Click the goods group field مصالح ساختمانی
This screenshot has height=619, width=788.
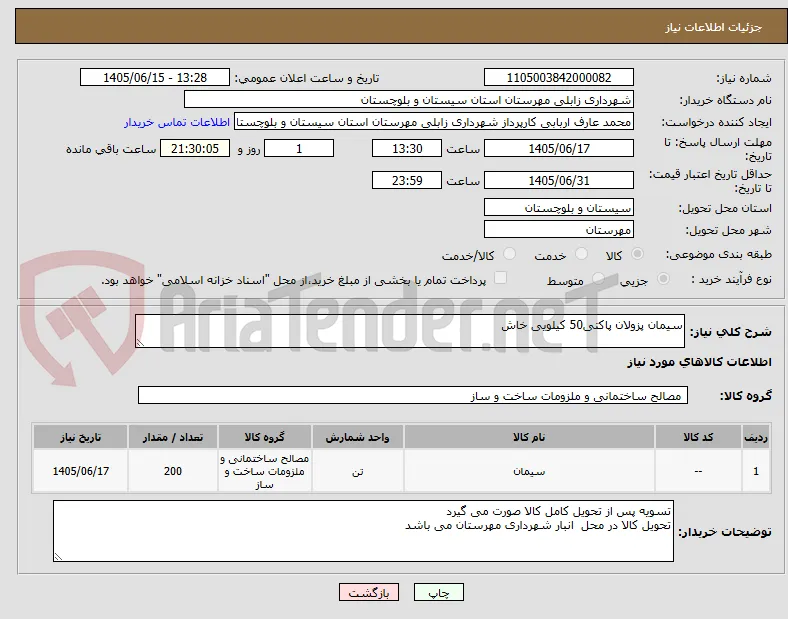[x=413, y=395]
